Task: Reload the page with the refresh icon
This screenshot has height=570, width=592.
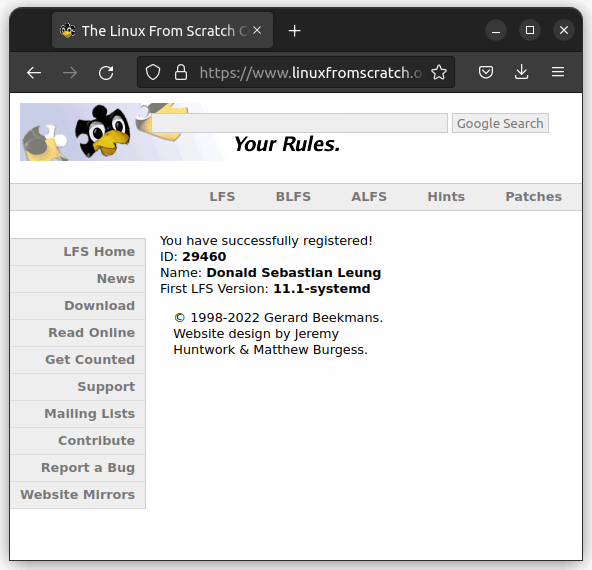Action: click(106, 72)
